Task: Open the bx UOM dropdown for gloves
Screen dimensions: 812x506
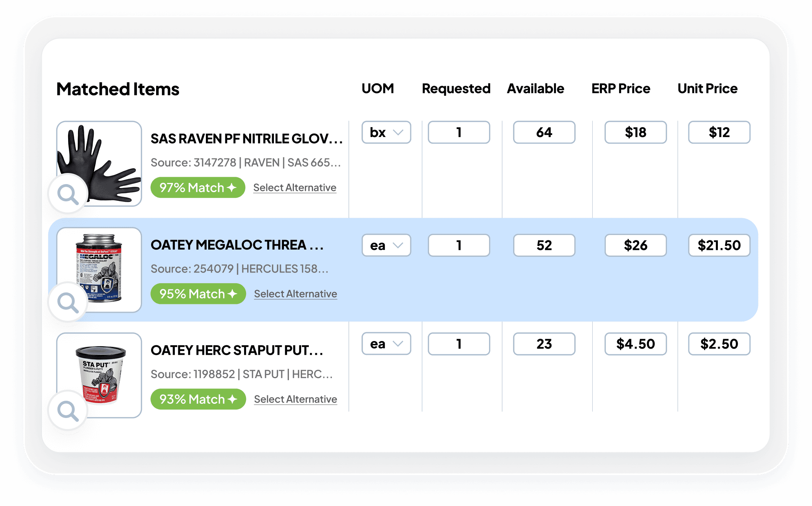Action: (x=386, y=132)
